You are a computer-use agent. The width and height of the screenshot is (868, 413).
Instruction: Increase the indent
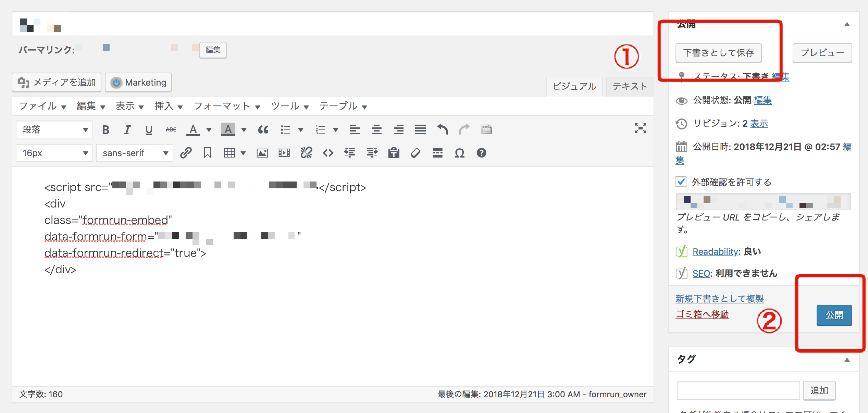coord(372,153)
